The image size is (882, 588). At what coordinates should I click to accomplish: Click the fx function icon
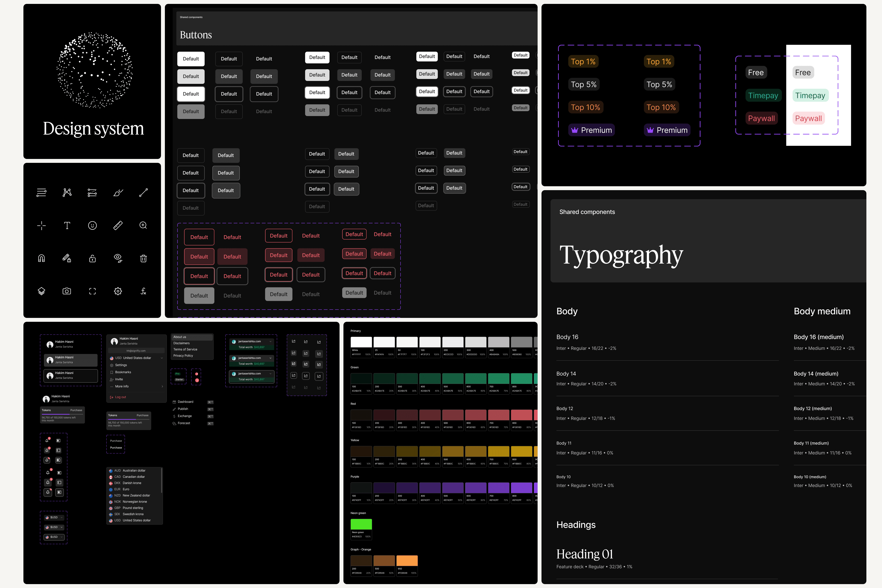tap(143, 291)
